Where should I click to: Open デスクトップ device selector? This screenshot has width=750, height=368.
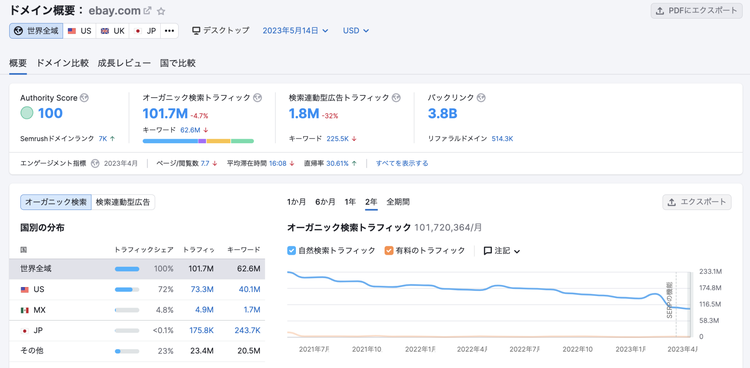(x=221, y=31)
